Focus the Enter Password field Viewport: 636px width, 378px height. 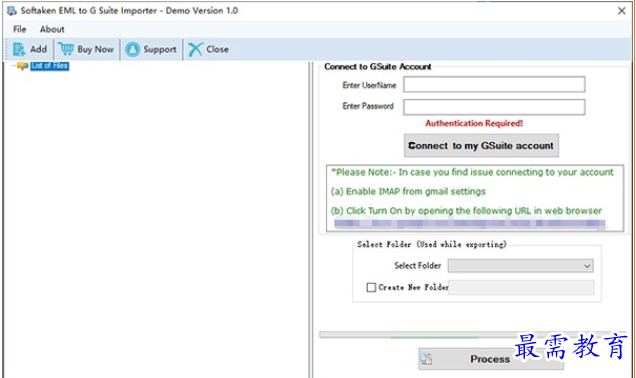click(x=494, y=107)
